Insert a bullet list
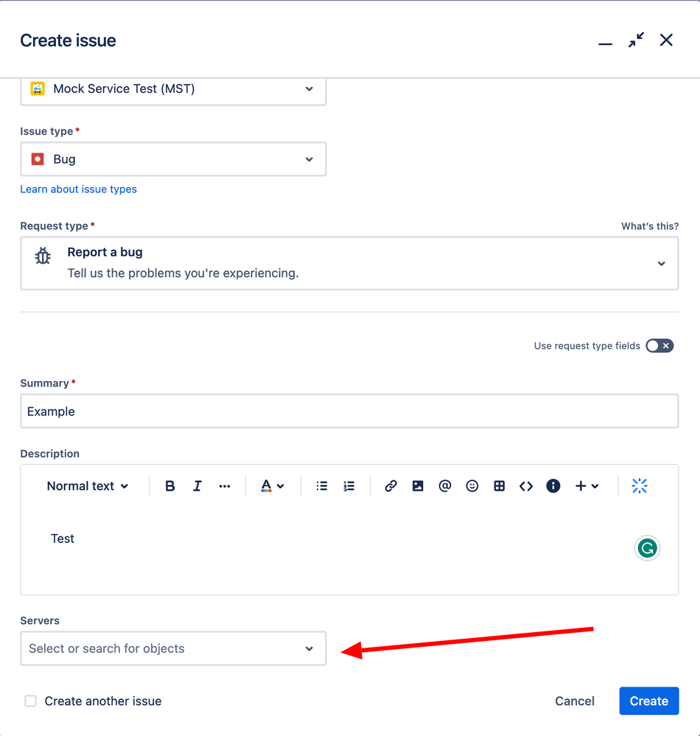The image size is (700, 736). coord(321,486)
